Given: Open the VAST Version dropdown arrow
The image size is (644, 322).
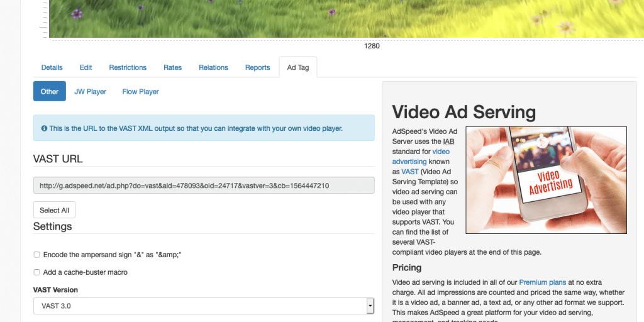Looking at the screenshot, I should (x=370, y=306).
